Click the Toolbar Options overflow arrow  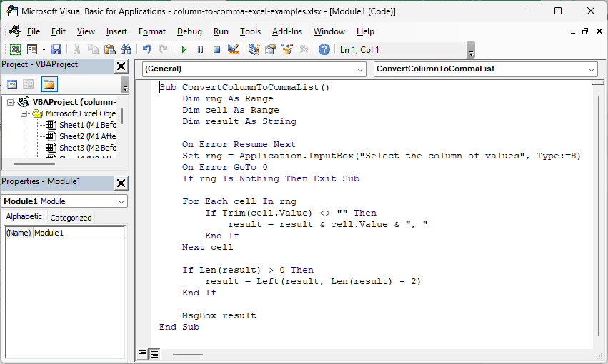coord(471,51)
